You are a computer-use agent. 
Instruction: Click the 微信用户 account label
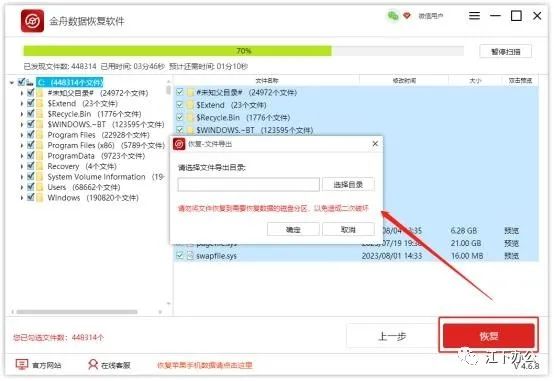431,16
